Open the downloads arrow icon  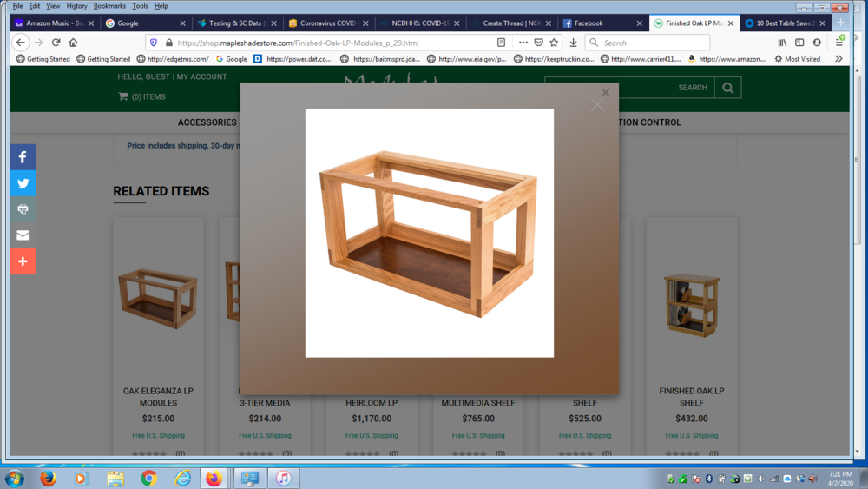pos(573,43)
